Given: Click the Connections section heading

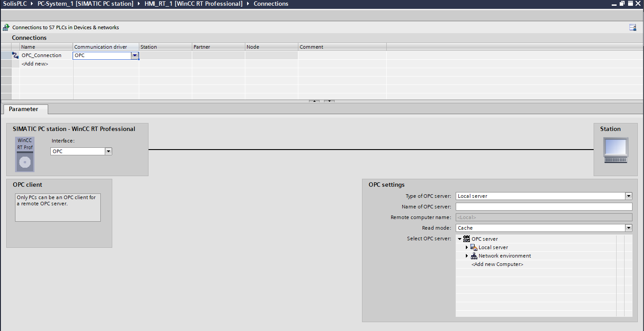Looking at the screenshot, I should point(29,38).
